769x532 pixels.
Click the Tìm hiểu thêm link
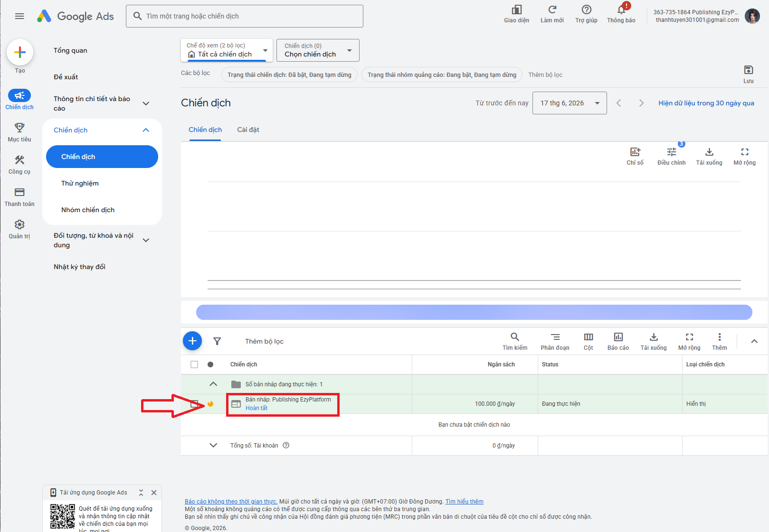pos(464,502)
